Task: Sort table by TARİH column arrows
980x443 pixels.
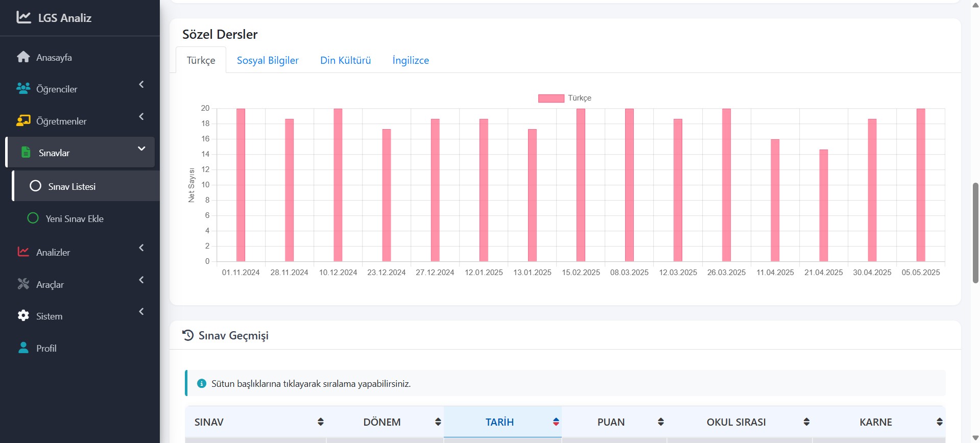Action: 556,422
